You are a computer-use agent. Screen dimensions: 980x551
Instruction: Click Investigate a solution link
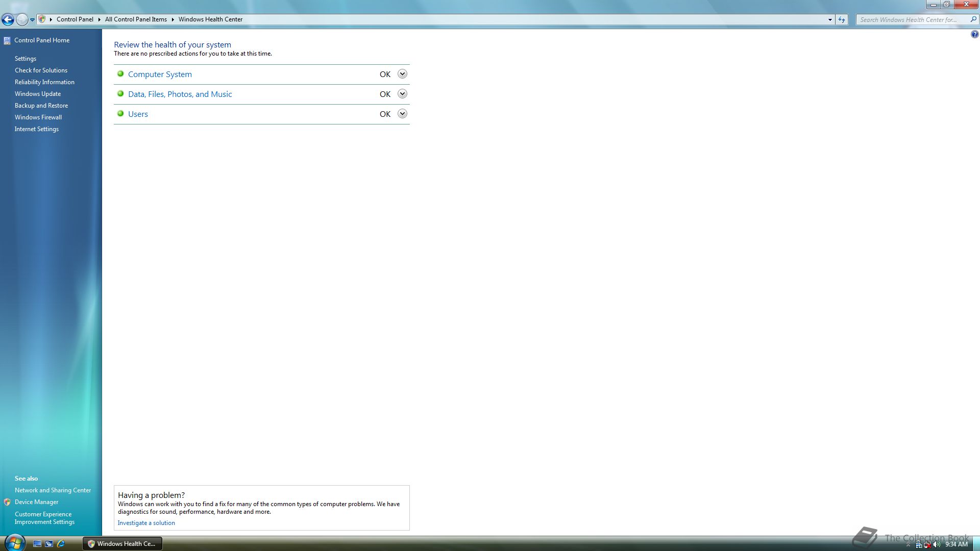(x=146, y=523)
